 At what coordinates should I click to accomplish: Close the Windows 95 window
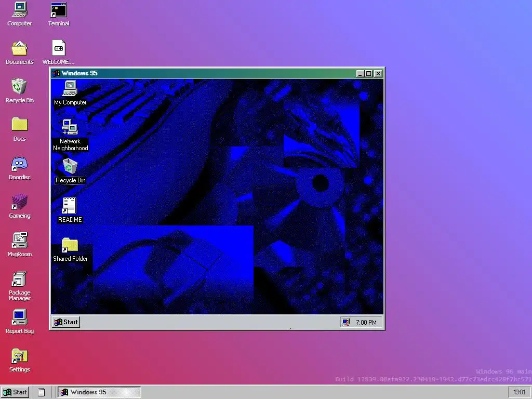[378, 74]
